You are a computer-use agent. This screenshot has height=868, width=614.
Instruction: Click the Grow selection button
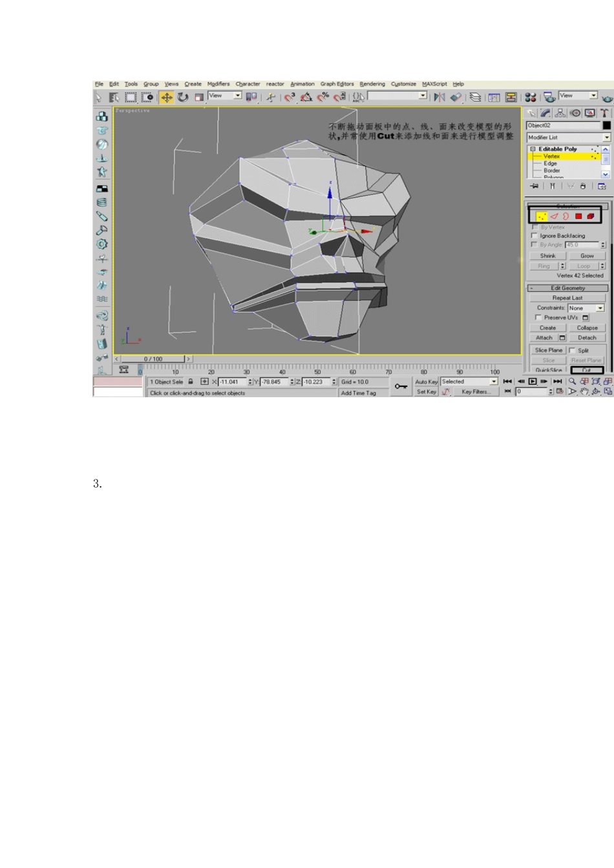[588, 256]
